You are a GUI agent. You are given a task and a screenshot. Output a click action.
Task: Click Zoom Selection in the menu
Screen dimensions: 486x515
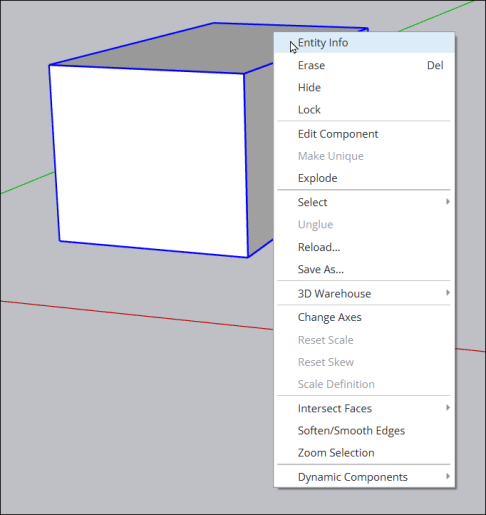click(364, 453)
